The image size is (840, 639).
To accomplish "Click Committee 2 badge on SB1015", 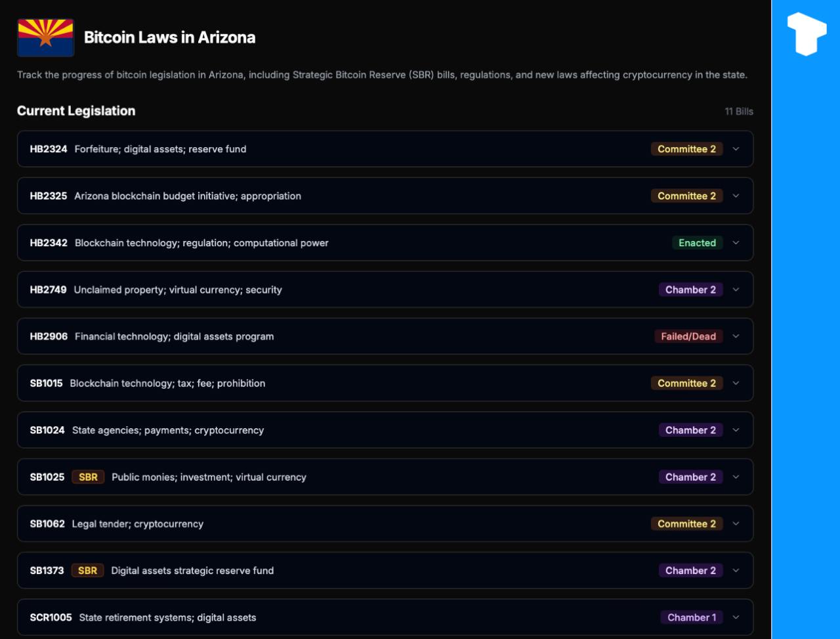I will (686, 384).
